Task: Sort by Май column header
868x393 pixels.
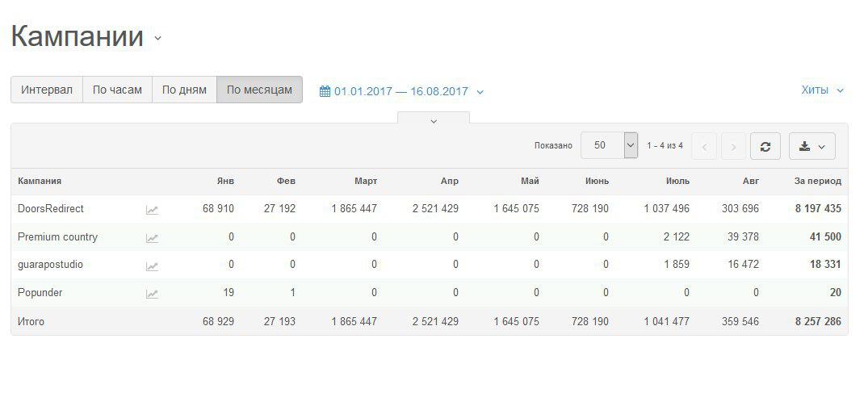Action: click(x=530, y=181)
